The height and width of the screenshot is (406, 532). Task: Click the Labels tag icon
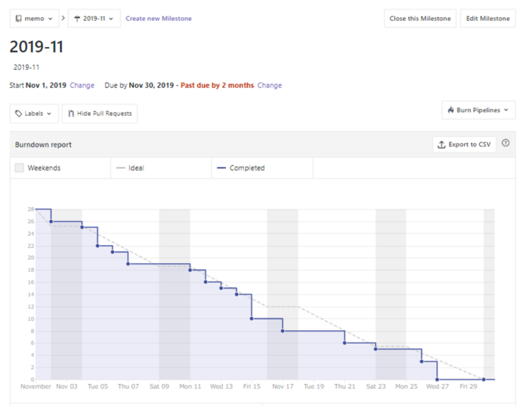click(18, 113)
